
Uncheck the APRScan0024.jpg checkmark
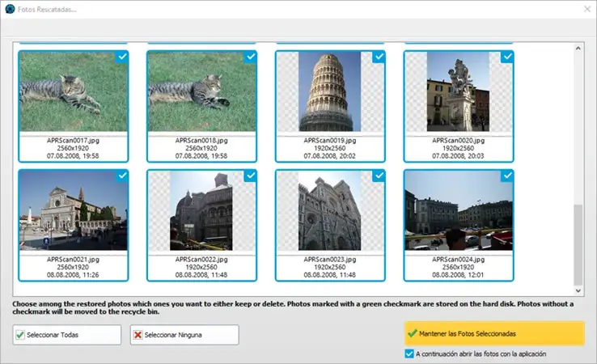[x=507, y=176]
